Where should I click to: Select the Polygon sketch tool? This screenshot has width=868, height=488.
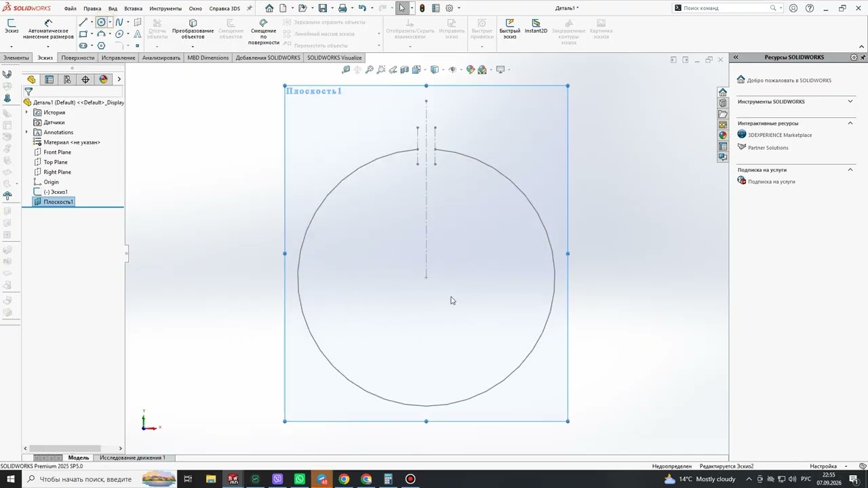(x=101, y=45)
